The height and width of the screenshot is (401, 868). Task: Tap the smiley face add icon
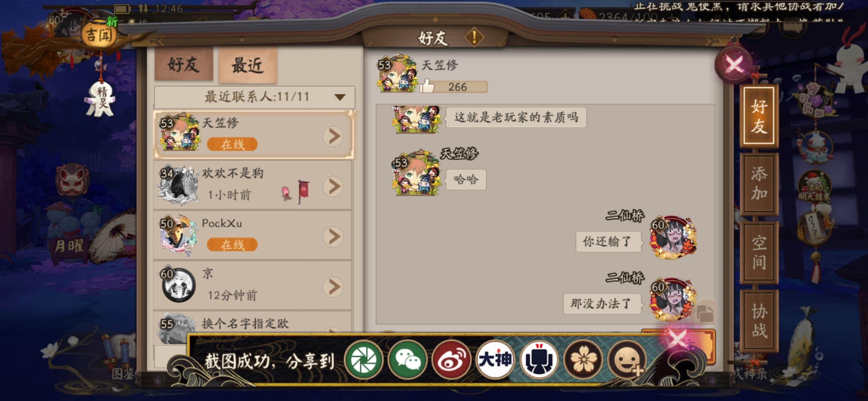627,359
